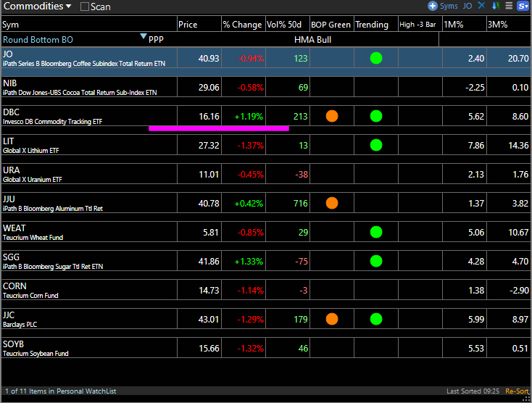Open the three-line hamburger menu icon
Image resolution: width=532 pixels, height=403 pixels.
click(x=509, y=6)
